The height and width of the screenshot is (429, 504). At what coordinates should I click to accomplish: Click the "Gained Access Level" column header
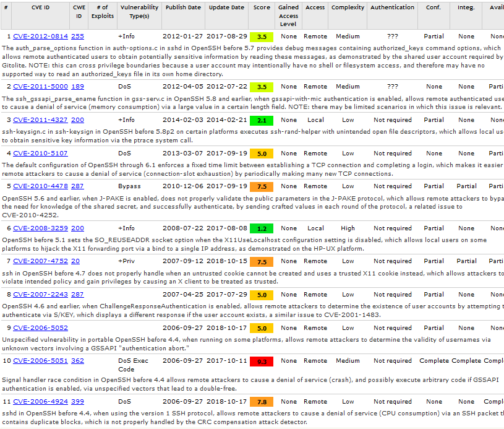point(289,15)
